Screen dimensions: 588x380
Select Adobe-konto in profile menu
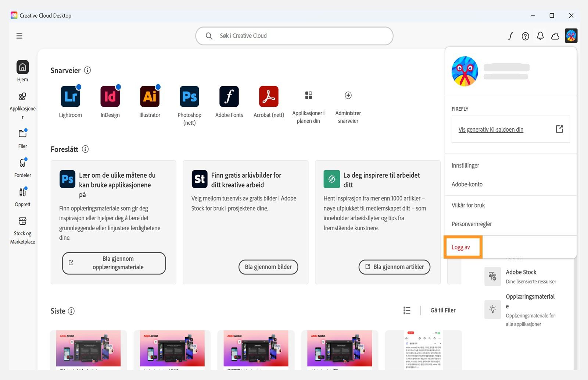coord(467,184)
